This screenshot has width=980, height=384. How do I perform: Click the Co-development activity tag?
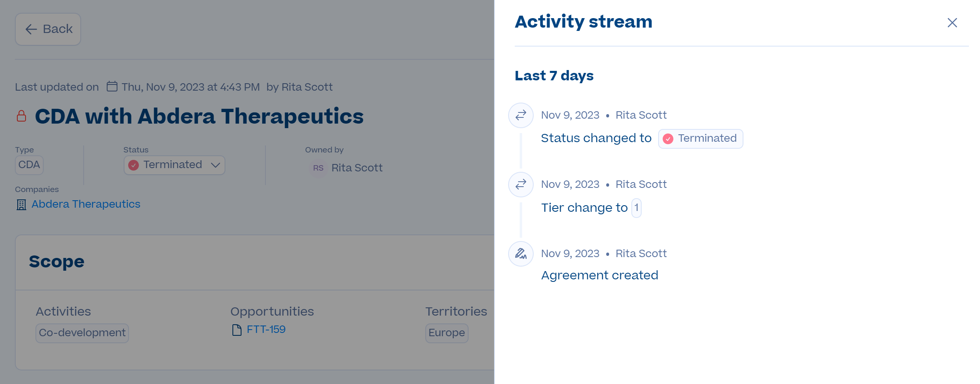point(82,333)
